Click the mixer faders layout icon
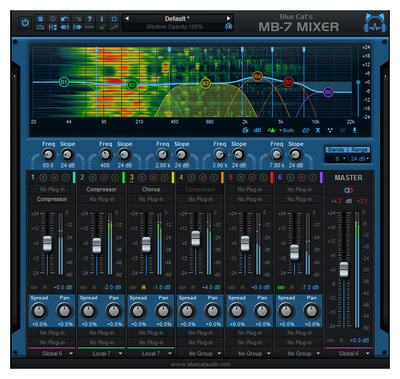This screenshot has height=379, width=400. tap(53, 27)
